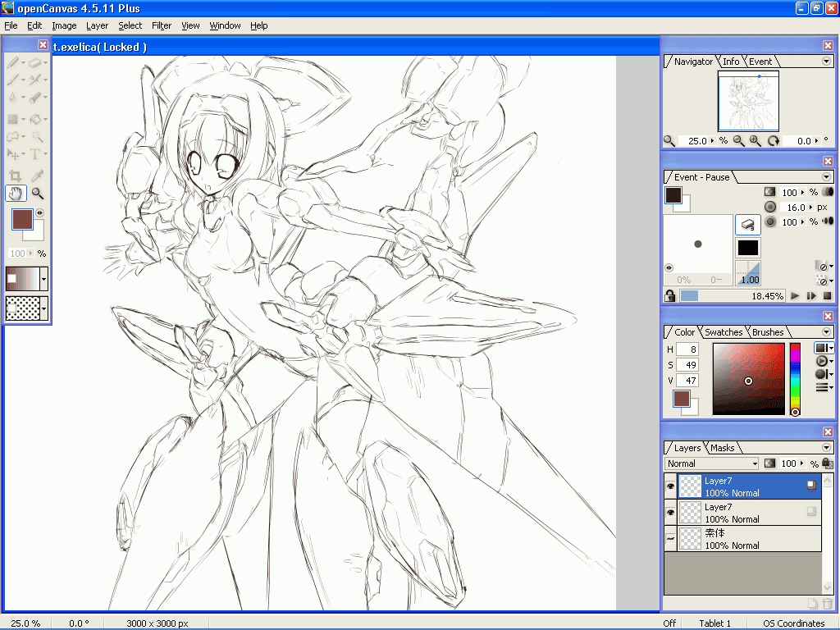840x630 pixels.
Task: Open the color picker mode dropdown
Action: coord(824,348)
